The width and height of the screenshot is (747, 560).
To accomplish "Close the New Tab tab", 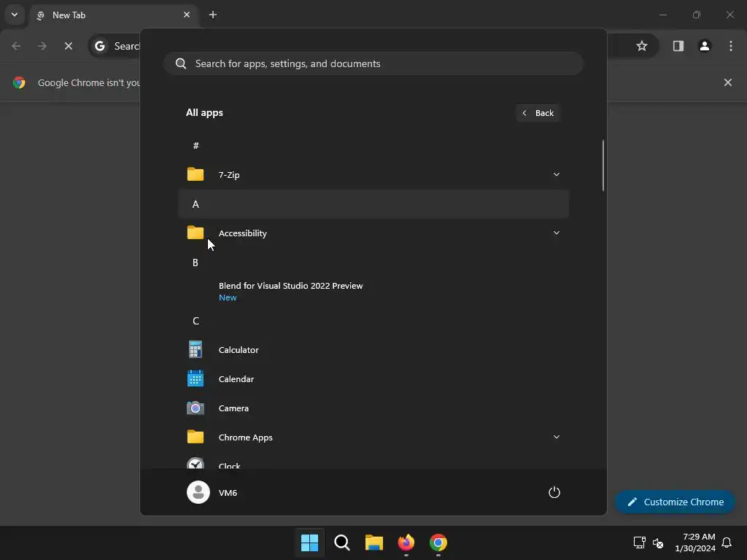I will [187, 15].
